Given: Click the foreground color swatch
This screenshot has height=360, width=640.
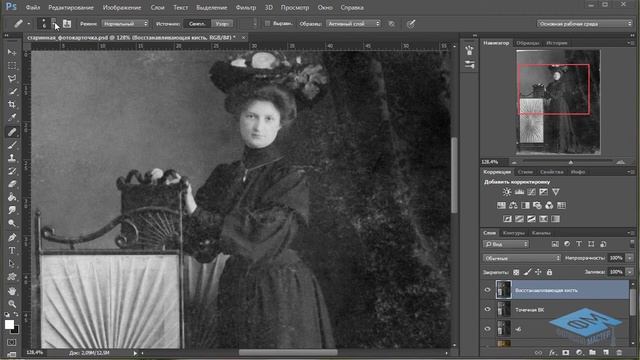Looking at the screenshot, I should point(9,324).
